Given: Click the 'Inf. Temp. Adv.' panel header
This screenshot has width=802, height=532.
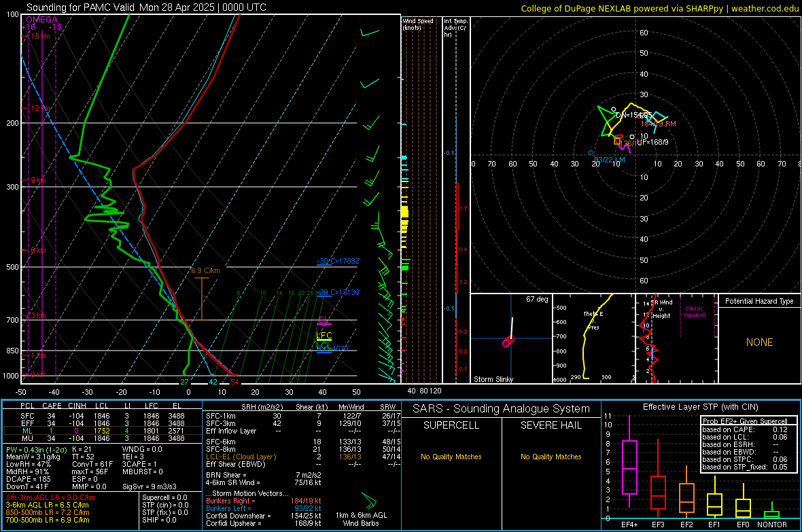Looking at the screenshot, I should 455,28.
